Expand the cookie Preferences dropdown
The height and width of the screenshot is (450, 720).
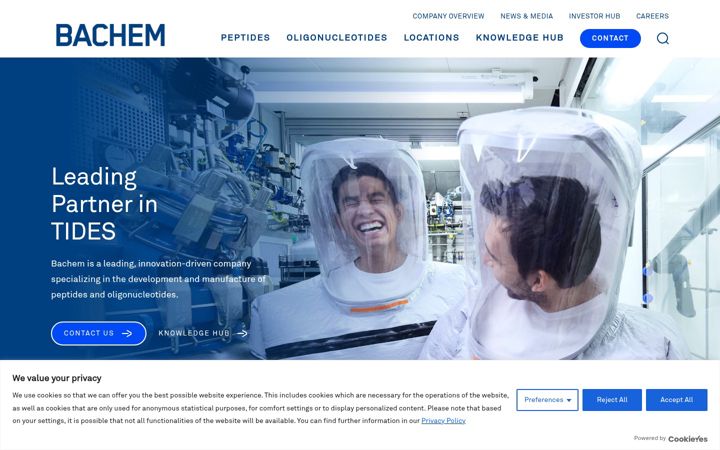click(x=547, y=400)
